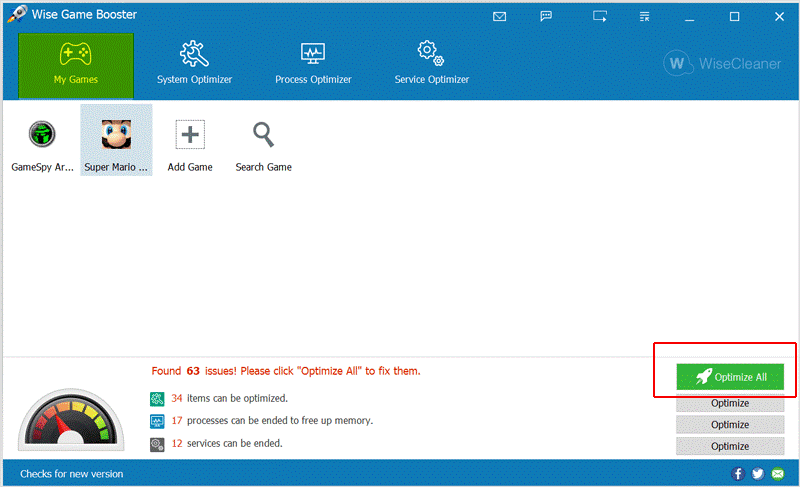800x487 pixels.
Task: Click the green email icon in status bar
Action: tap(778, 474)
